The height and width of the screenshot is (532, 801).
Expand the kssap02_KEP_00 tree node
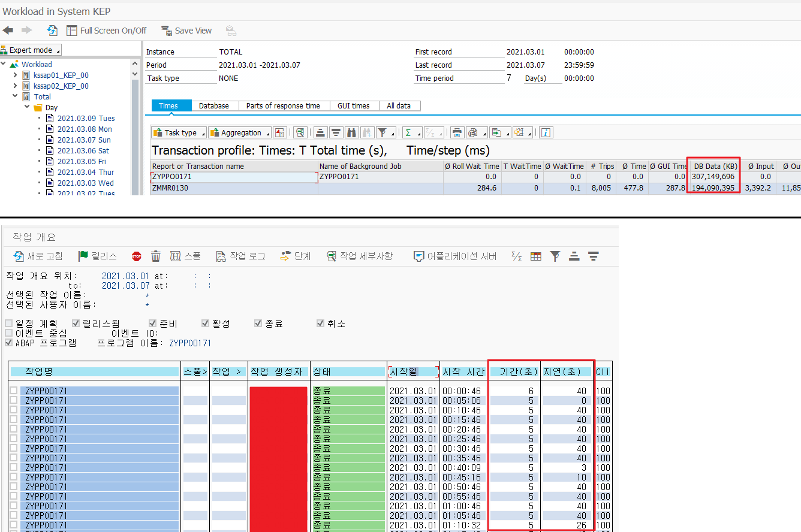(16, 86)
